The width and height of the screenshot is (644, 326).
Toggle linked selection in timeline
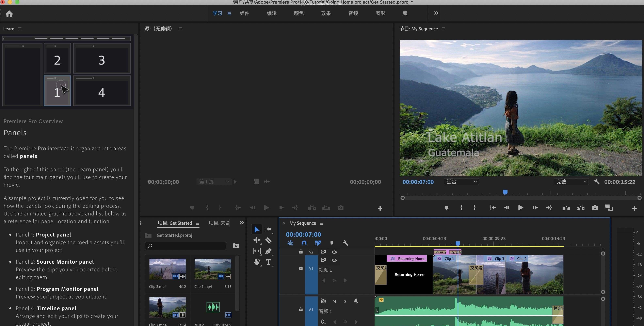pos(318,243)
